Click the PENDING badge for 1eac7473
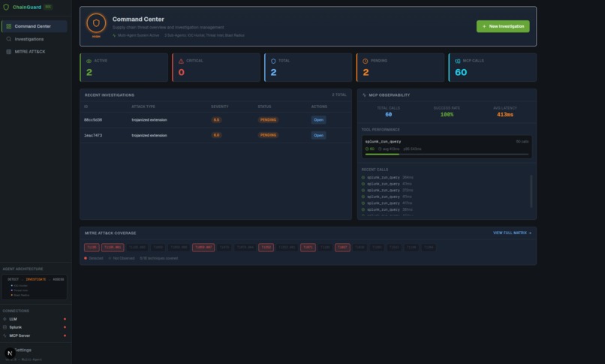The width and height of the screenshot is (605, 364). [x=268, y=135]
